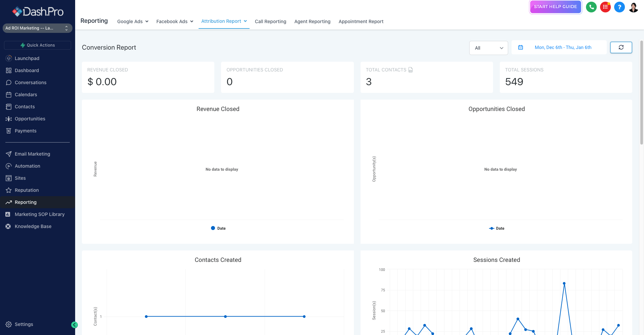Collapse the left sidebar with the green arrow
The width and height of the screenshot is (644, 335).
[74, 325]
